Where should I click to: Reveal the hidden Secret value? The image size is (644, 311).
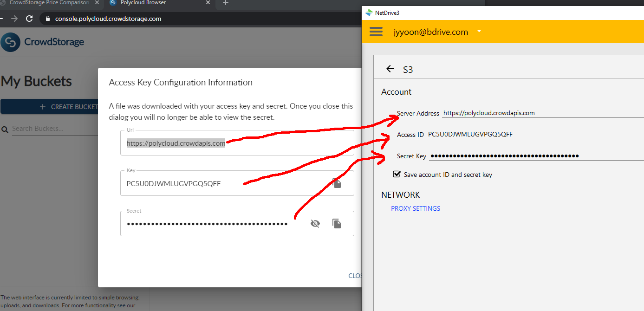[315, 224]
